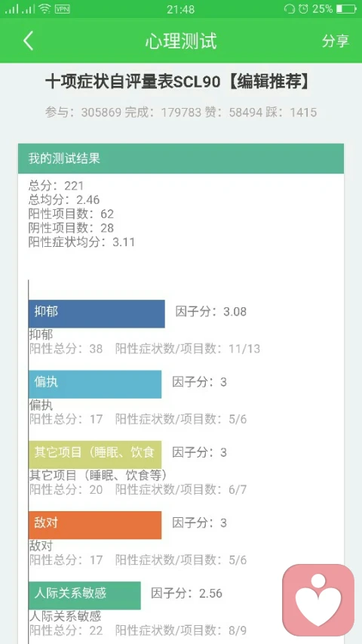Click the 分享 share button
The width and height of the screenshot is (362, 644).
(x=336, y=41)
